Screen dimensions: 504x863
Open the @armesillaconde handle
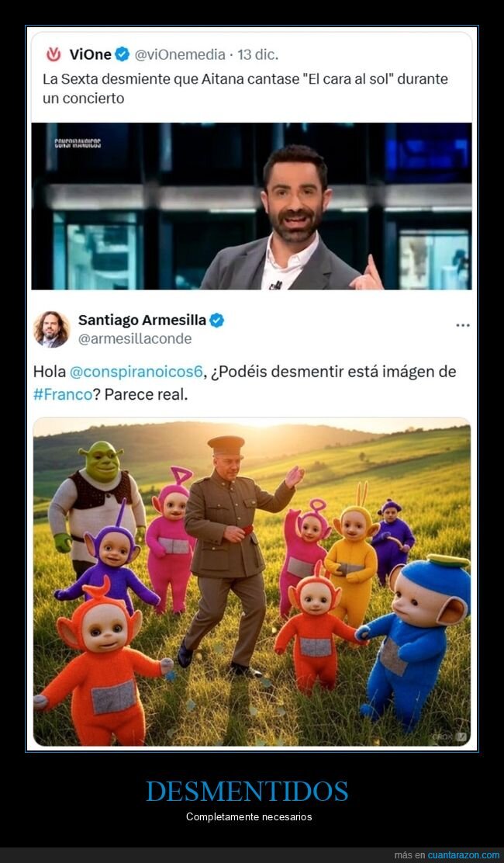pyautogui.click(x=135, y=339)
